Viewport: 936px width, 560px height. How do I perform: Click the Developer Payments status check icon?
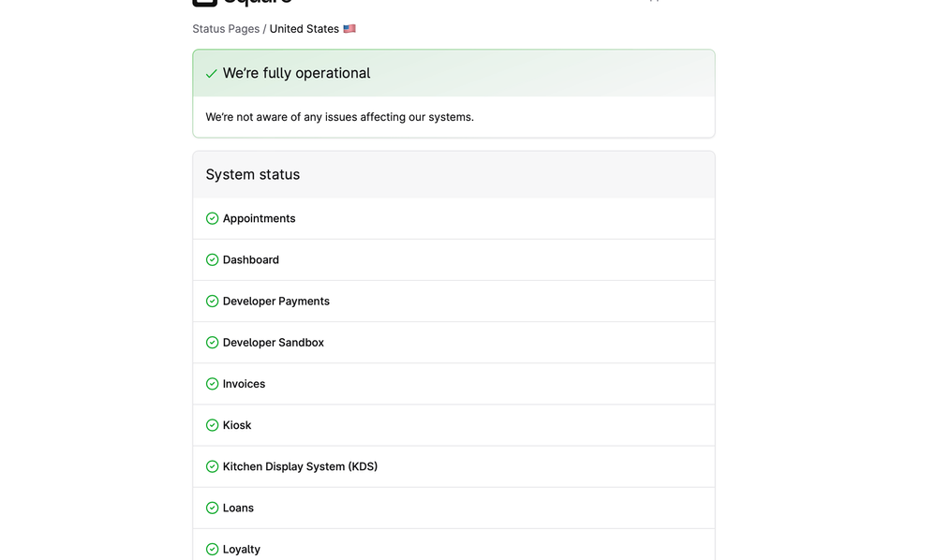(213, 302)
